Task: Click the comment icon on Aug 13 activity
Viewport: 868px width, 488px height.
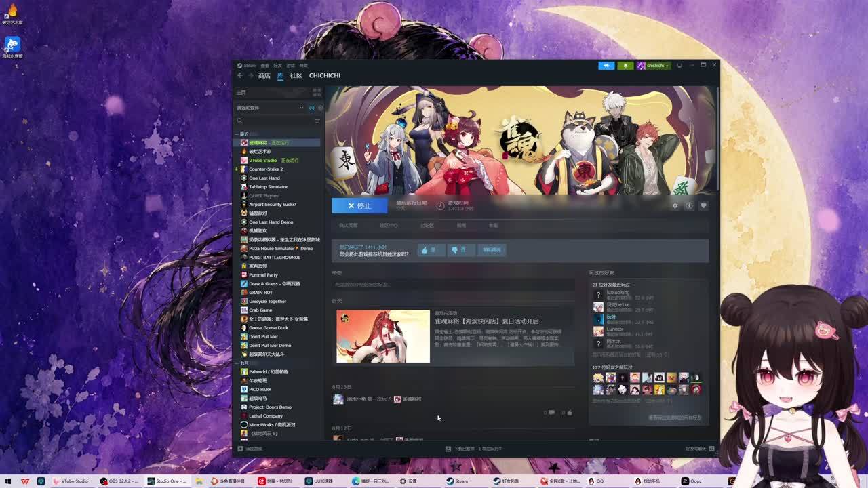Action: point(551,412)
